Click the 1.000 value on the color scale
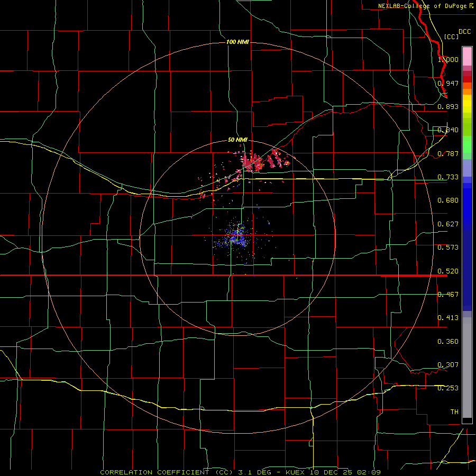Image resolution: width=476 pixels, height=476 pixels. click(x=448, y=59)
